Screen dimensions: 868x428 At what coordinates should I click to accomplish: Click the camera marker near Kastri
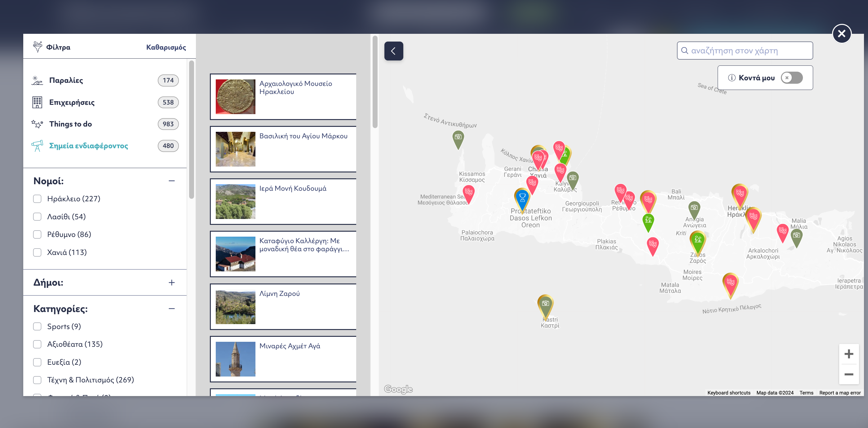click(545, 304)
